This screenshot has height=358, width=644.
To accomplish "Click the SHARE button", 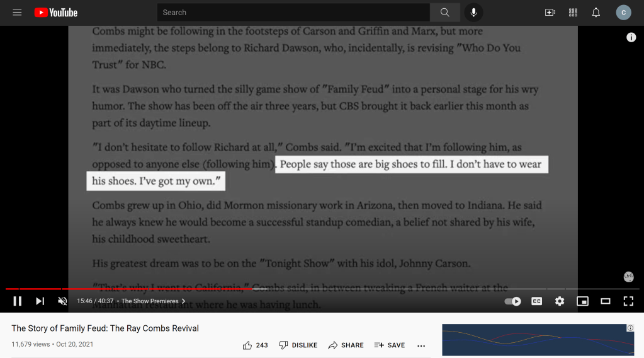I will (x=346, y=345).
